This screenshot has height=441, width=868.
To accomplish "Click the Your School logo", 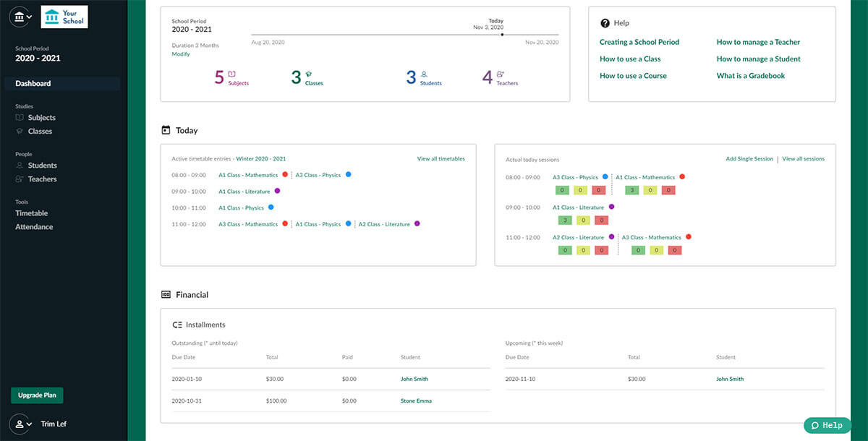I will coord(64,16).
